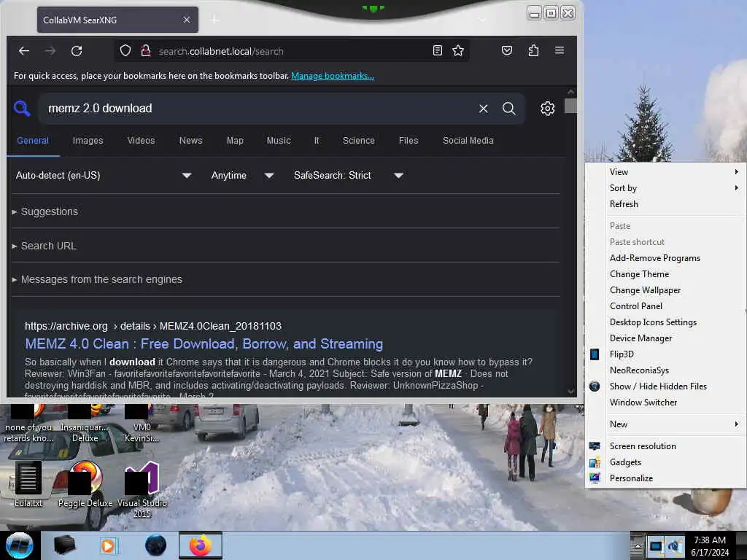Open the Firefox extensions puzzle icon
The height and width of the screenshot is (560, 747).
click(x=533, y=50)
